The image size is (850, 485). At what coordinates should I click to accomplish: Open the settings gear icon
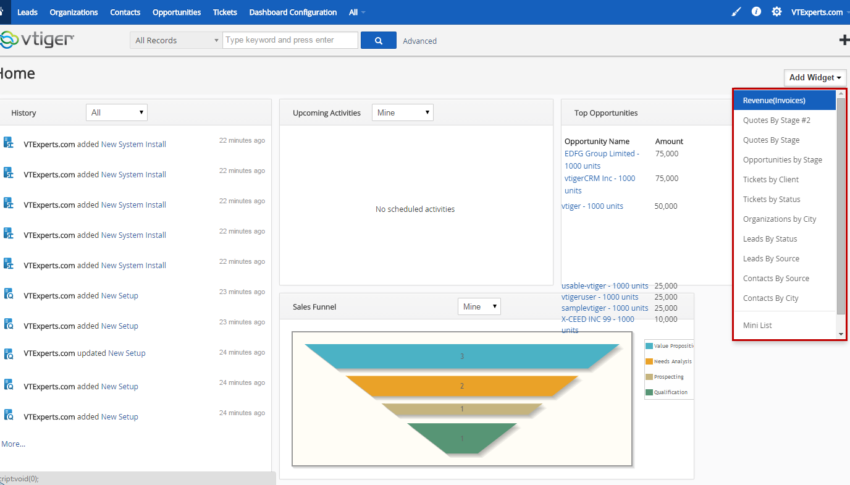pyautogui.click(x=776, y=11)
